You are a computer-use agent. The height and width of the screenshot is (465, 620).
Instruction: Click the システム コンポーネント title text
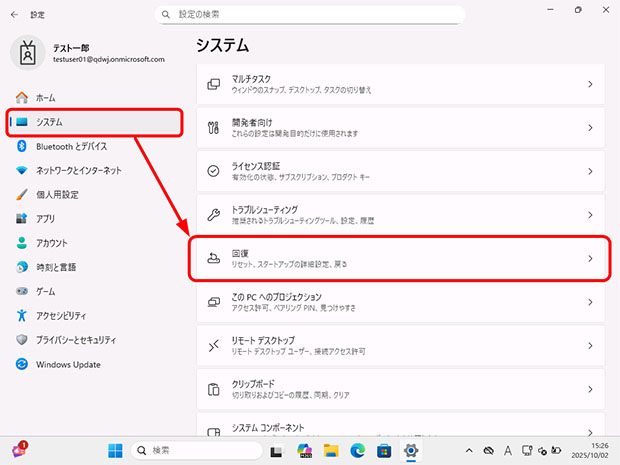(x=268, y=428)
